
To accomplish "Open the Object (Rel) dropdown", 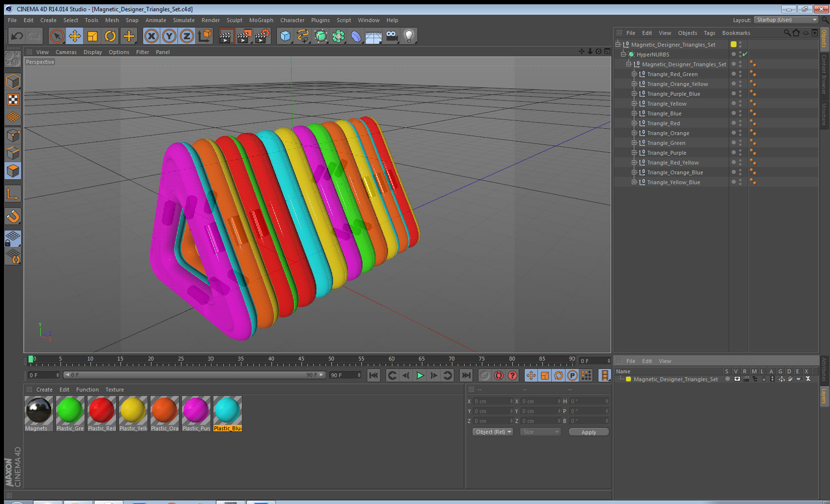I will (493, 432).
